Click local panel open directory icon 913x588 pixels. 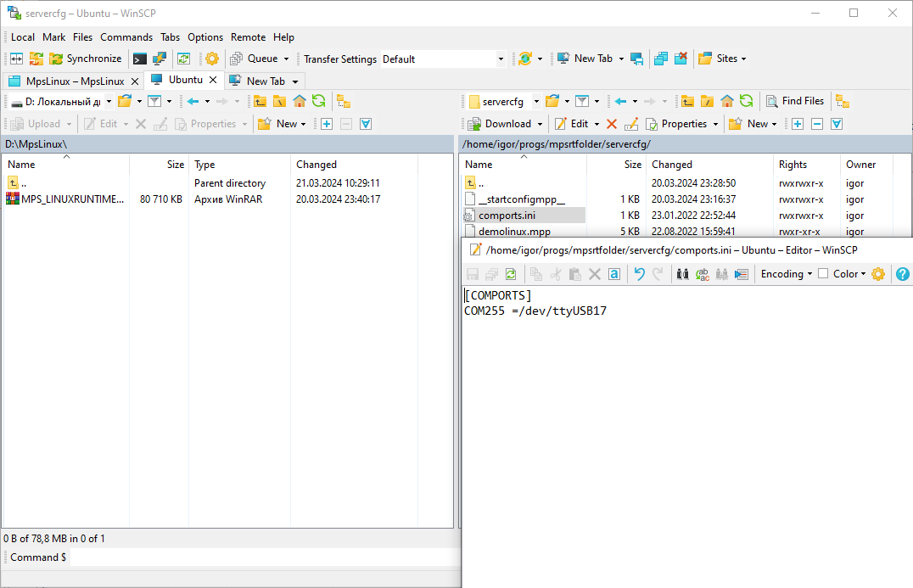coord(125,102)
